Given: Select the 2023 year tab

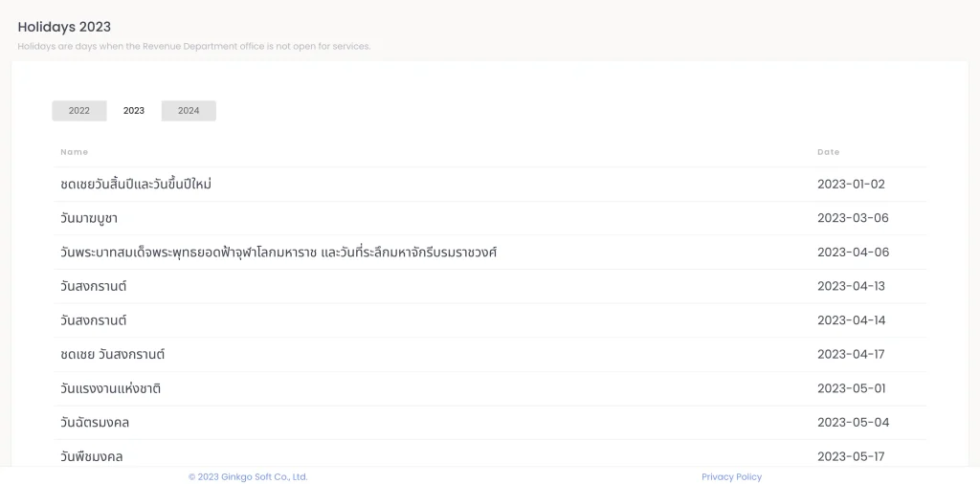Looking at the screenshot, I should (134, 111).
